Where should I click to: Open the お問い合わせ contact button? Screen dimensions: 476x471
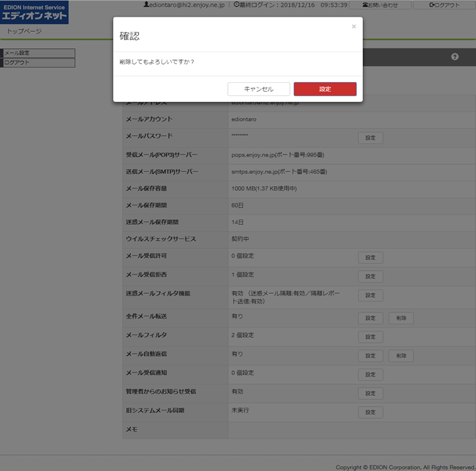click(380, 5)
